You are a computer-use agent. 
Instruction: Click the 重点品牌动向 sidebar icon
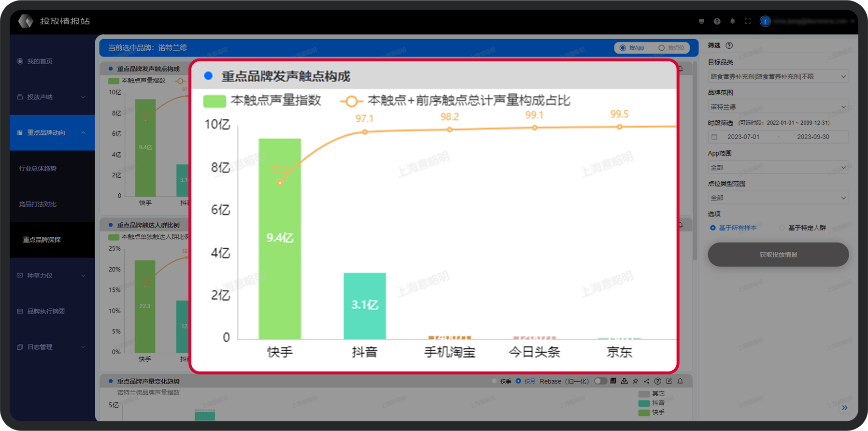click(20, 132)
